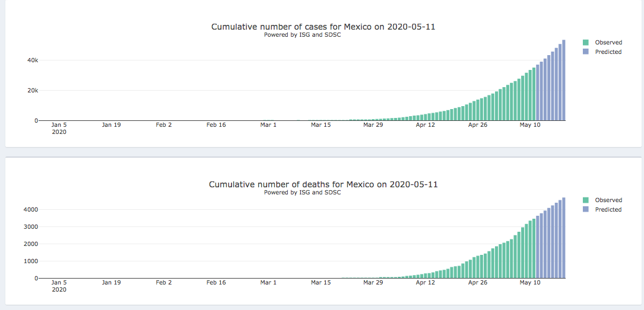Screen dimensions: 644x310
Task: Click the 4000 y-axis label in deaths chart
Action: 30,210
